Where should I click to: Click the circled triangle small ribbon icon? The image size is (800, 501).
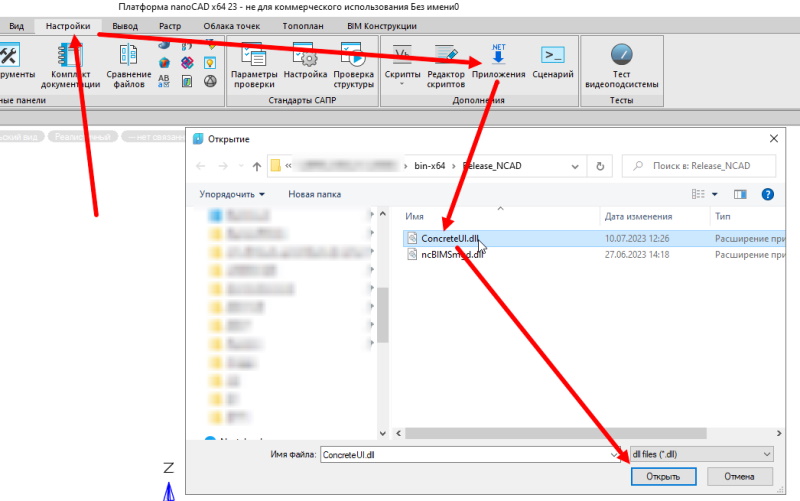(210, 81)
